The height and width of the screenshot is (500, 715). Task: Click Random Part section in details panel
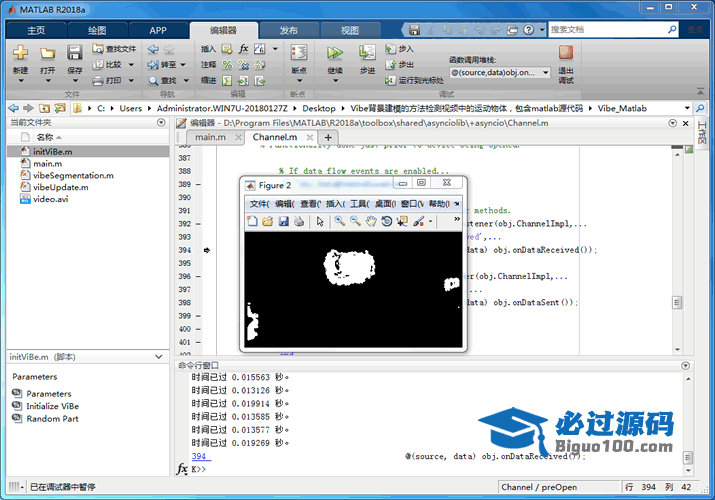pyautogui.click(x=52, y=418)
